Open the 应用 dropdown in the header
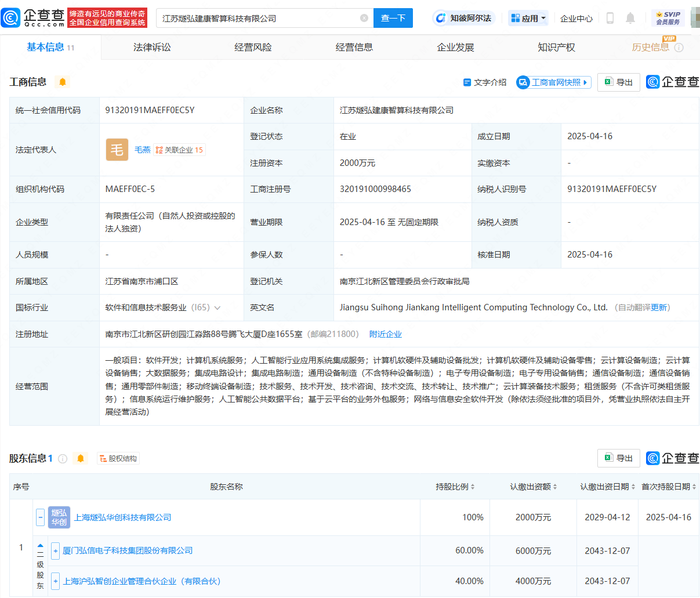The width and height of the screenshot is (700, 598). (x=528, y=18)
